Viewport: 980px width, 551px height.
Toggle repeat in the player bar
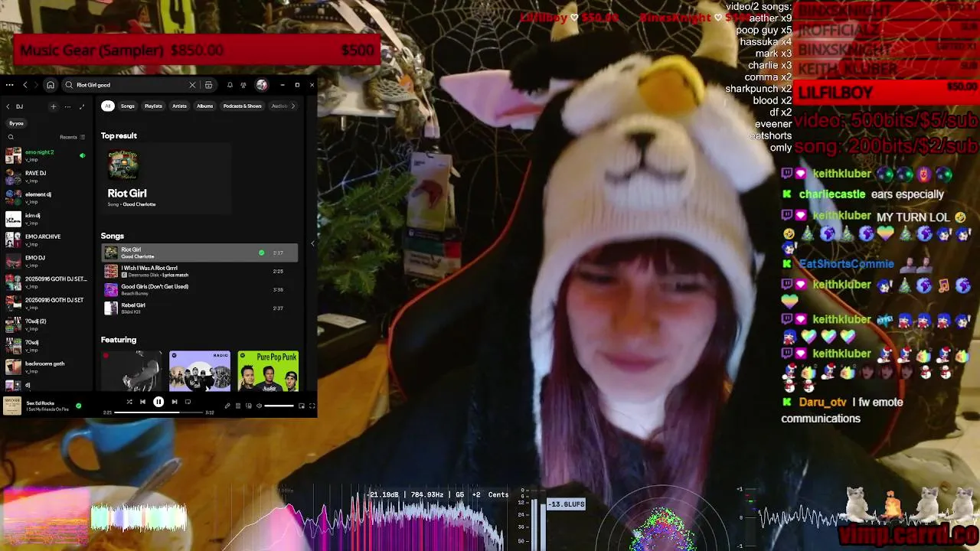[188, 402]
